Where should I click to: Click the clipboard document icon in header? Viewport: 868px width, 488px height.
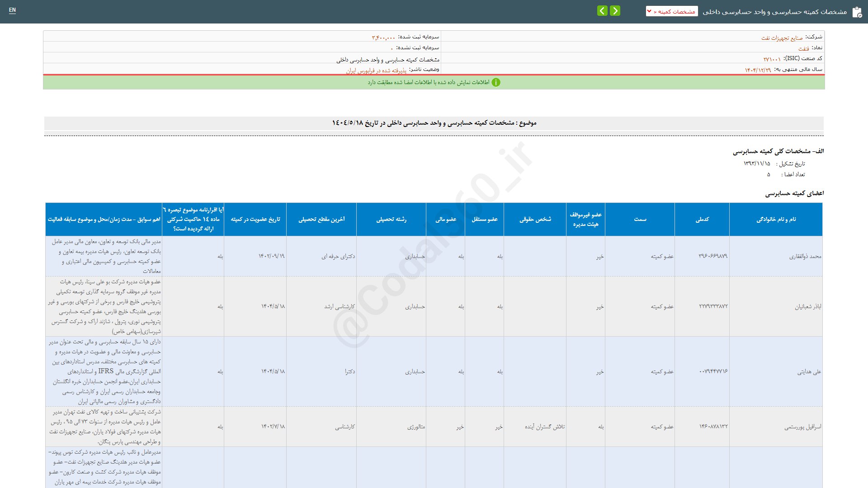(857, 12)
